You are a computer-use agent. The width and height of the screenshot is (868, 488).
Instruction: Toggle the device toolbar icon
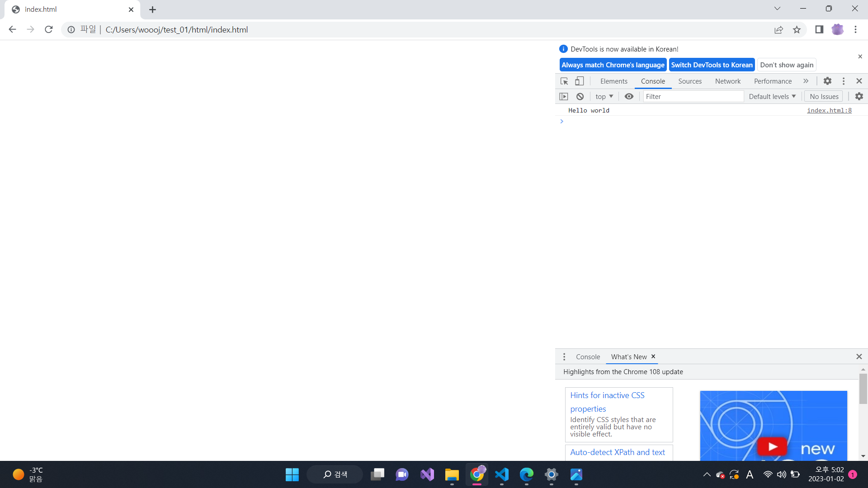click(579, 81)
